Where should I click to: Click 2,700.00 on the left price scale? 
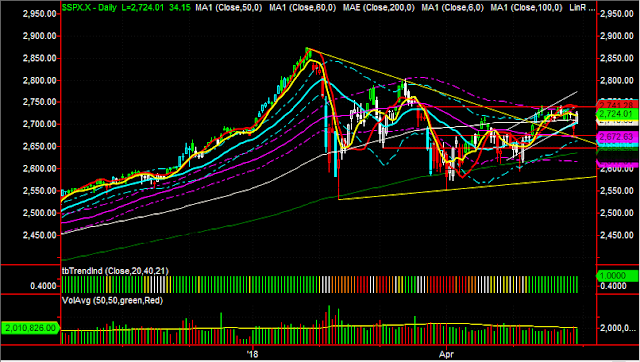[x=40, y=124]
